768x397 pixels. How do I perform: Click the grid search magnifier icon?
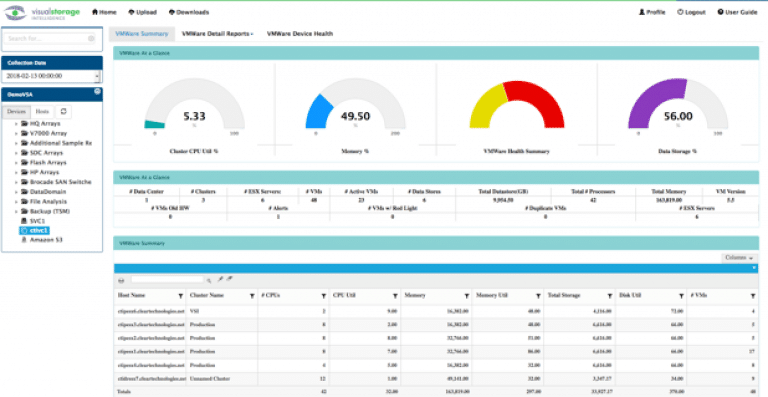(209, 280)
